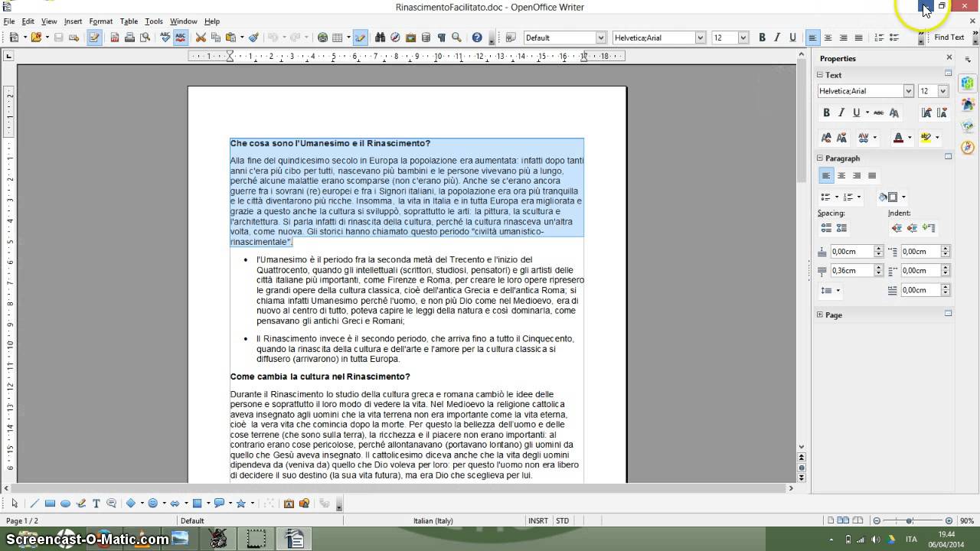Image resolution: width=980 pixels, height=551 pixels.
Task: Open Page Preview from the toolbar
Action: tap(144, 37)
